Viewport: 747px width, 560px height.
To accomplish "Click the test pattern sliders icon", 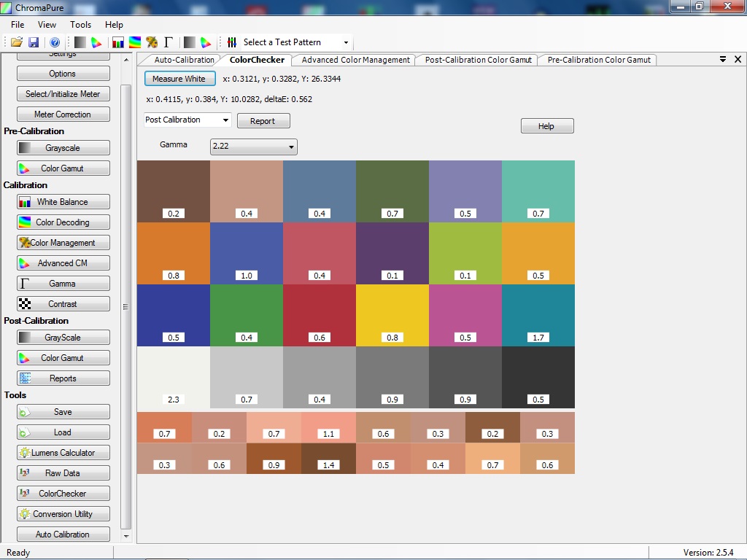I will (x=232, y=42).
